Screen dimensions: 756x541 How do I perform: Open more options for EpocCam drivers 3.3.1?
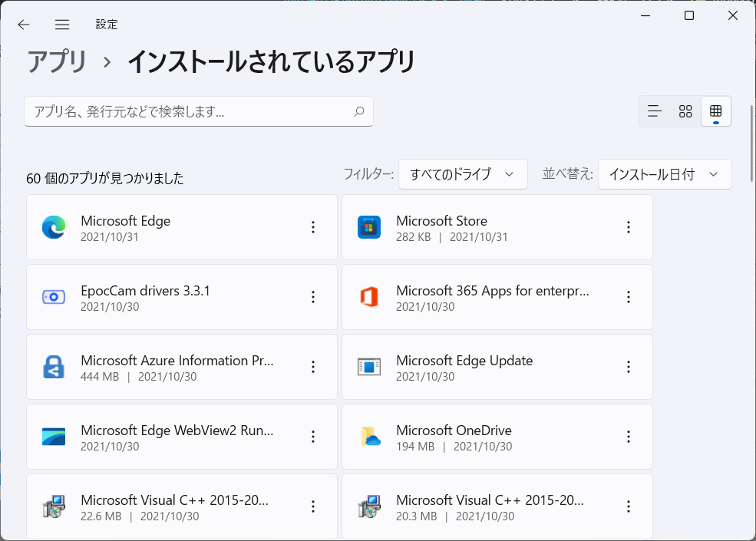313,297
